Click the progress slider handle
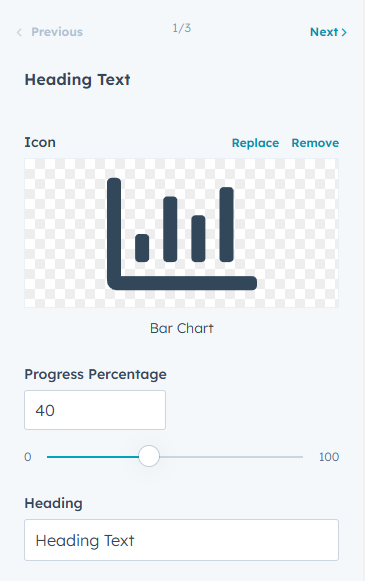Screen dimensions: 365x581 click(149, 456)
